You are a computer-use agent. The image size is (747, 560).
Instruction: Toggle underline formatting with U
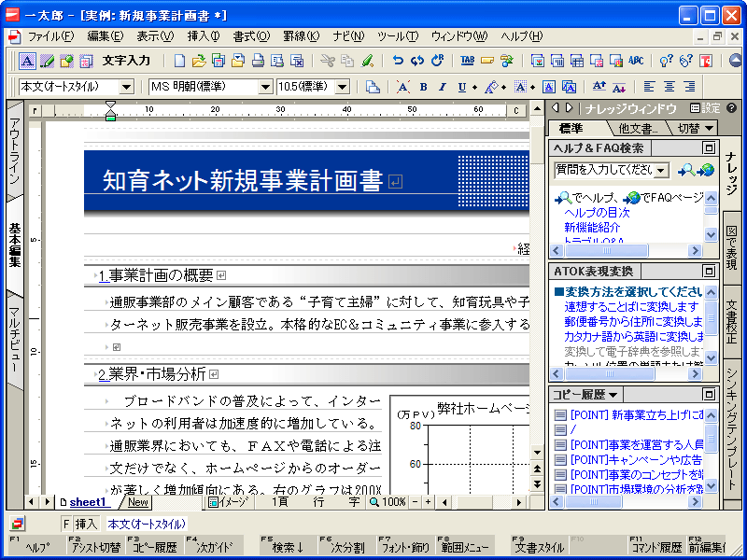click(x=461, y=87)
